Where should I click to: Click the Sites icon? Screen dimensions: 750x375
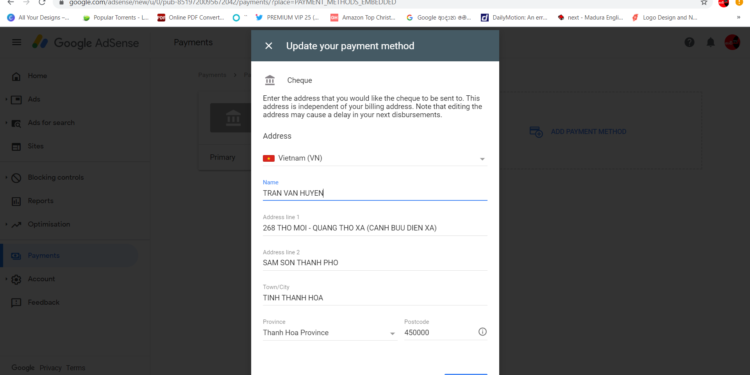tap(16, 147)
